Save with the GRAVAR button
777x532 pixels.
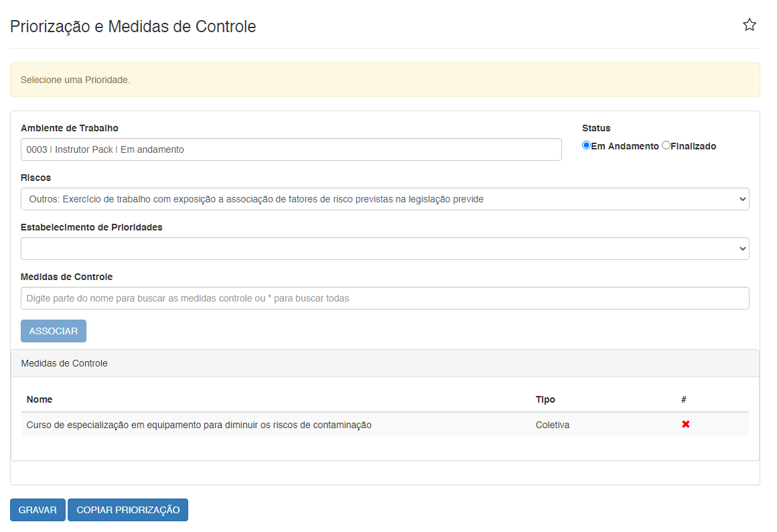coord(38,510)
